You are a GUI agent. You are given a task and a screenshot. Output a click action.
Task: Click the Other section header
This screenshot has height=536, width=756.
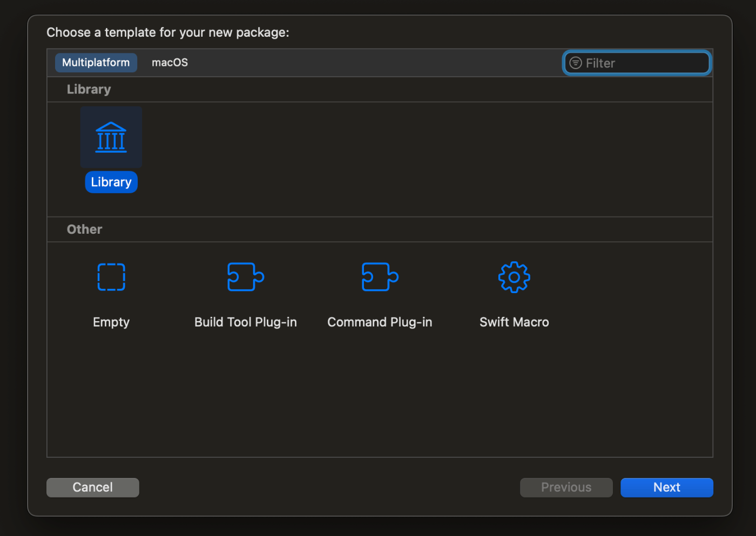click(x=85, y=229)
